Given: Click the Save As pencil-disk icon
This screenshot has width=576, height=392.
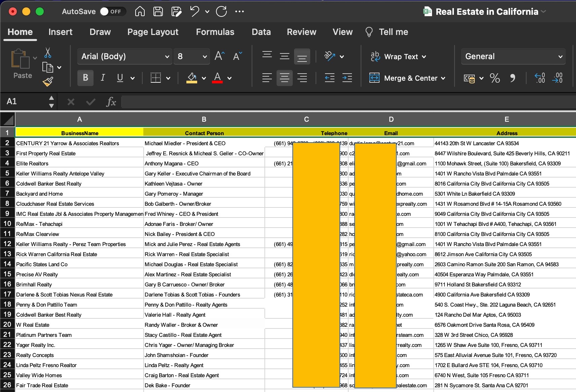Looking at the screenshot, I should (x=177, y=11).
